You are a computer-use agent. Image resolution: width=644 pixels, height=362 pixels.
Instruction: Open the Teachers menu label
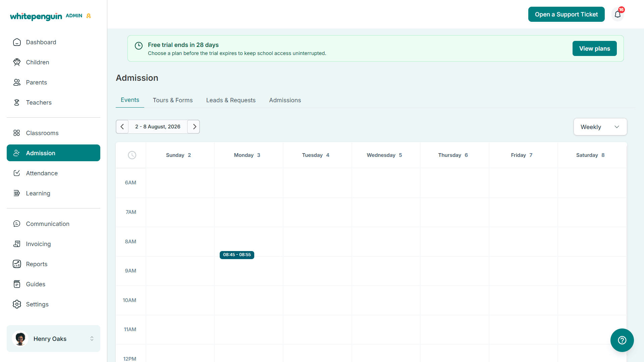pos(39,103)
